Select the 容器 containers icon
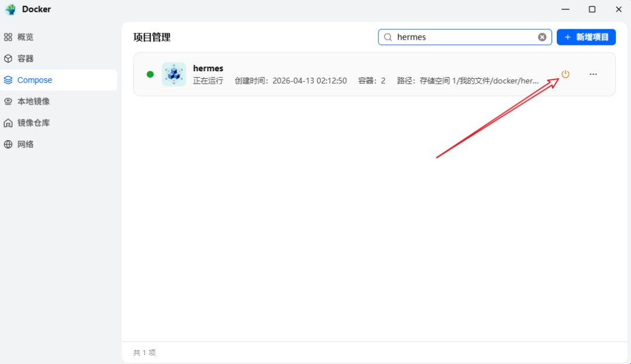The height and width of the screenshot is (364, 631). pos(8,58)
